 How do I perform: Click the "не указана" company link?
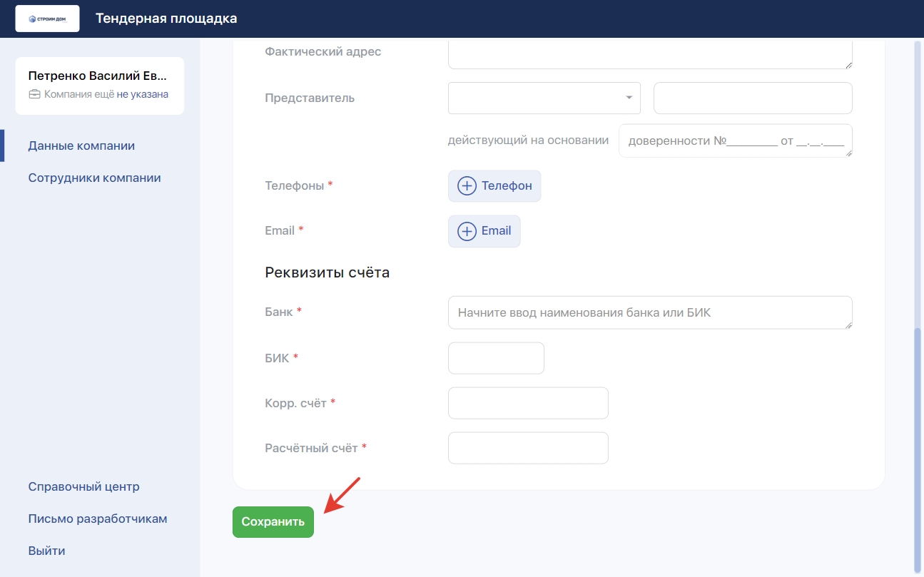[x=142, y=94]
